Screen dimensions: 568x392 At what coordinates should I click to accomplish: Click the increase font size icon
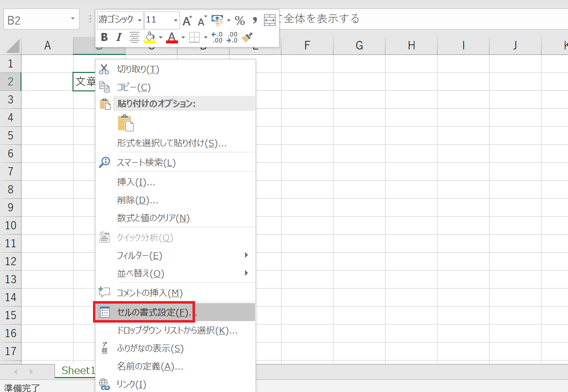(x=187, y=20)
